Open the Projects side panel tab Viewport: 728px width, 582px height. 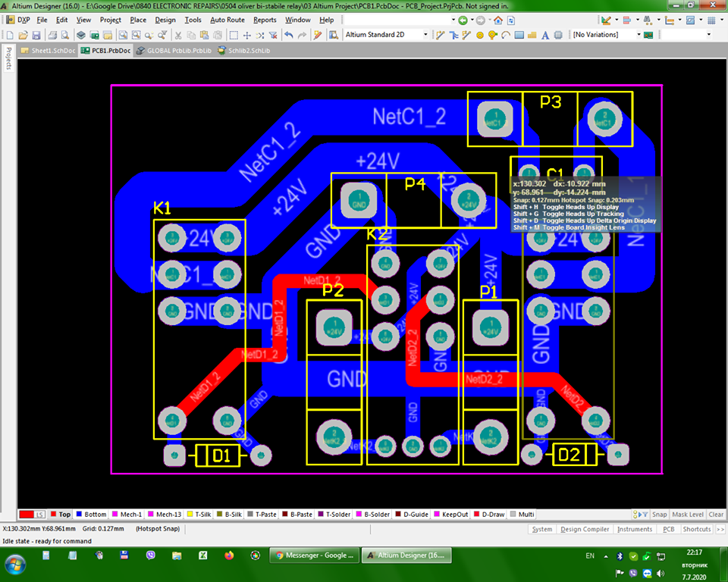click(x=8, y=58)
